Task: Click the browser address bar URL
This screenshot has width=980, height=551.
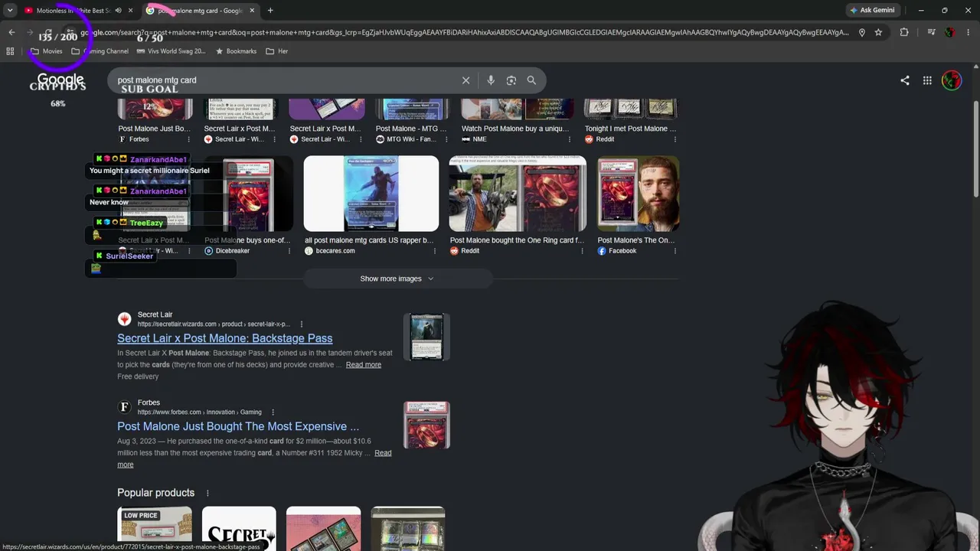Action: coord(465,32)
